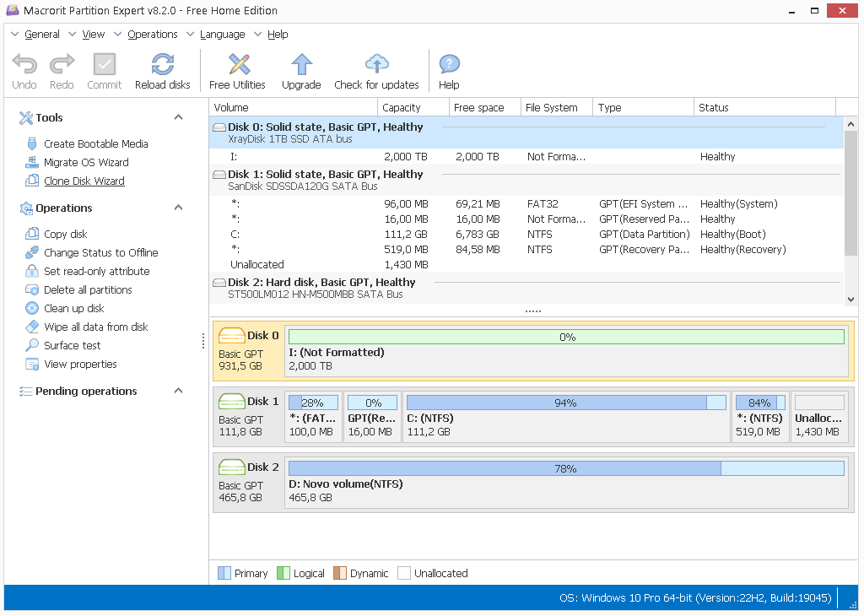The width and height of the screenshot is (864, 616).
Task: Click the Commit checkmark icon
Action: [104, 64]
